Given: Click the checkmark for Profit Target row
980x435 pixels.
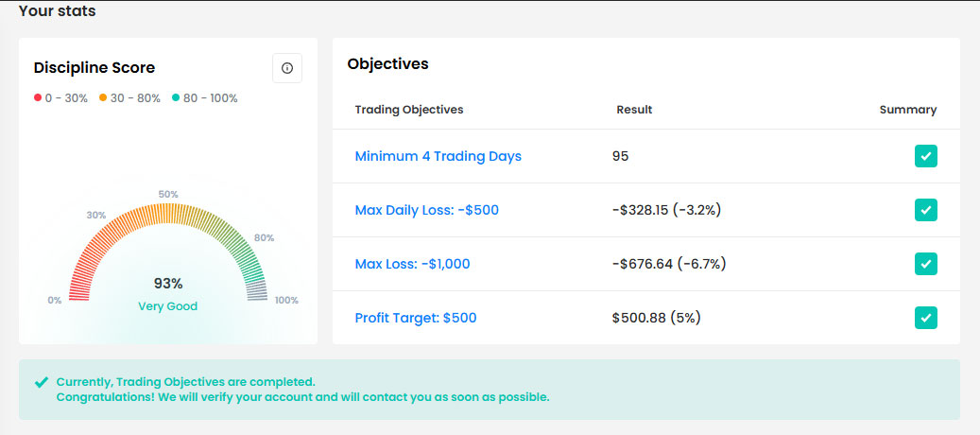Looking at the screenshot, I should pyautogui.click(x=925, y=318).
